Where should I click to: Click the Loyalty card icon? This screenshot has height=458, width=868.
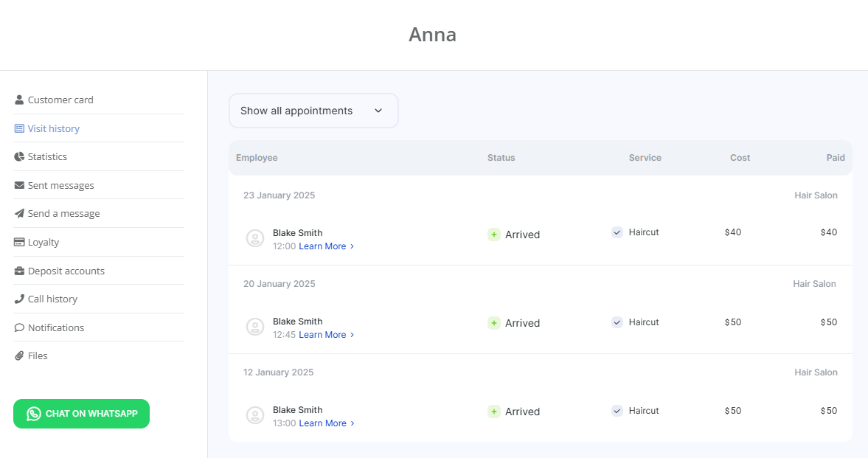pos(19,242)
